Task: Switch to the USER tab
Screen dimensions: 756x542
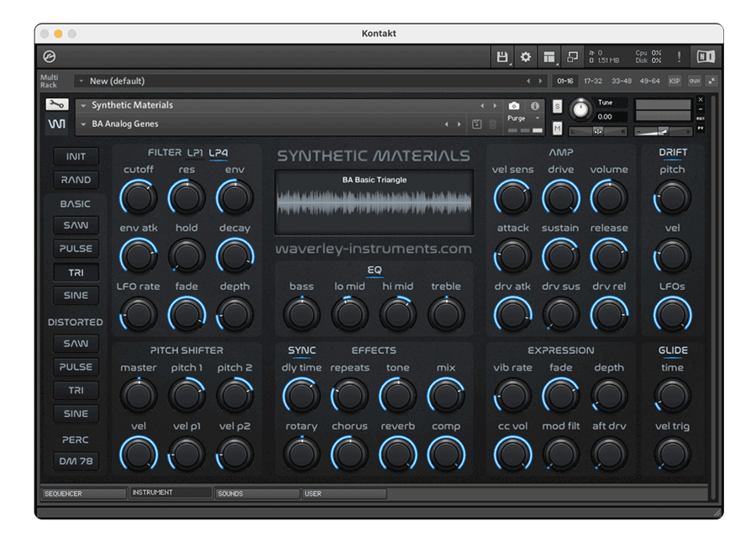Action: coord(344,493)
